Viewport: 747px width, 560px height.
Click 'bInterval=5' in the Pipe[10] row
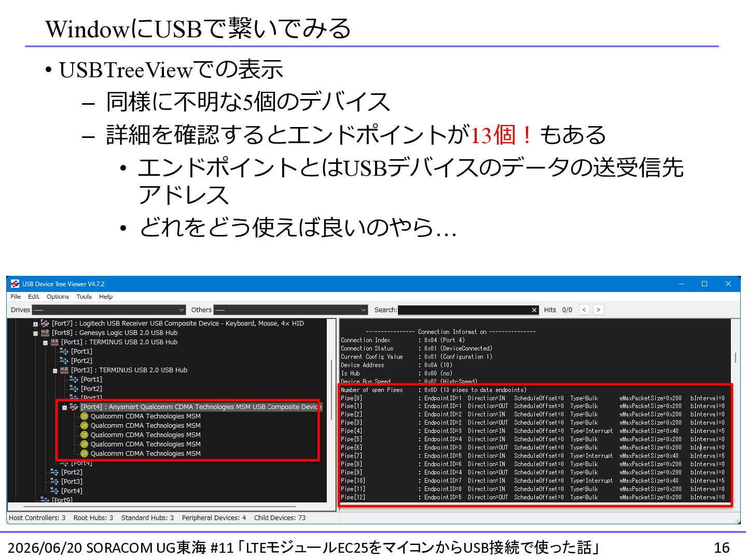pyautogui.click(x=707, y=481)
